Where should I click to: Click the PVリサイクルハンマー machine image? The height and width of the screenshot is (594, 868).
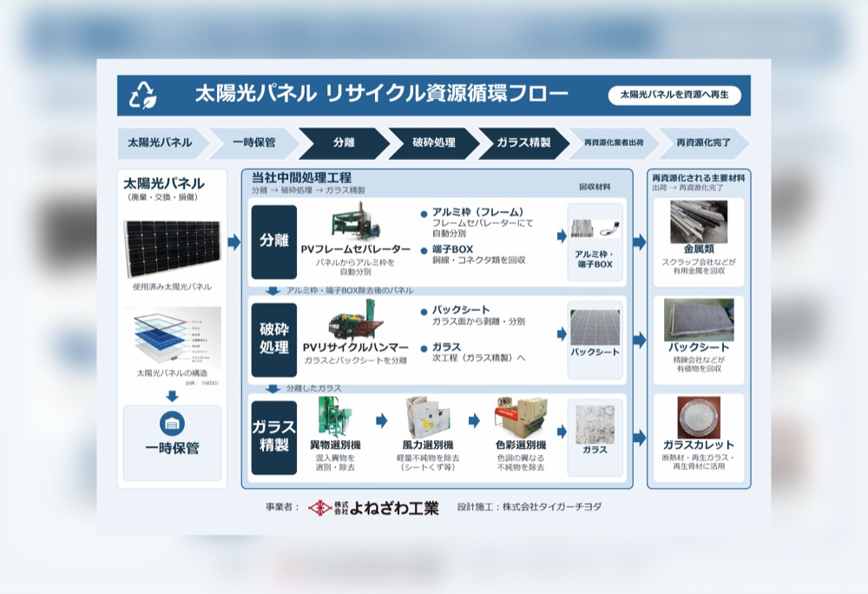(356, 320)
